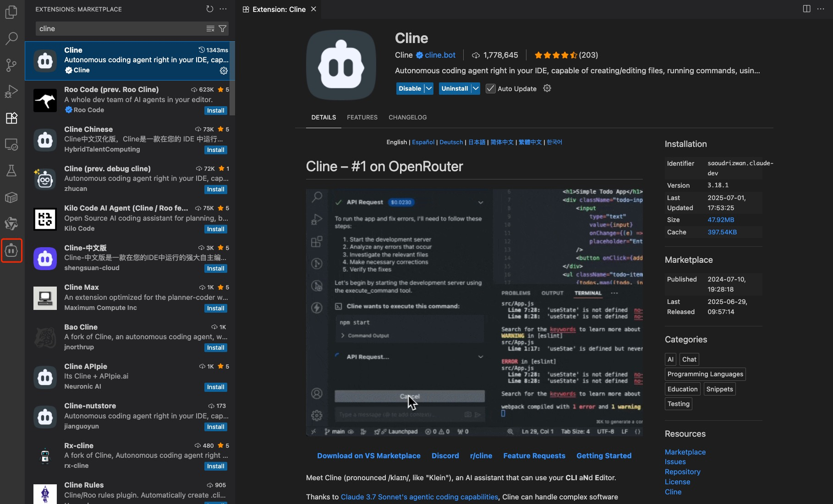Toggle the Auto Update checkbox
This screenshot has height=504, width=833.
point(490,88)
